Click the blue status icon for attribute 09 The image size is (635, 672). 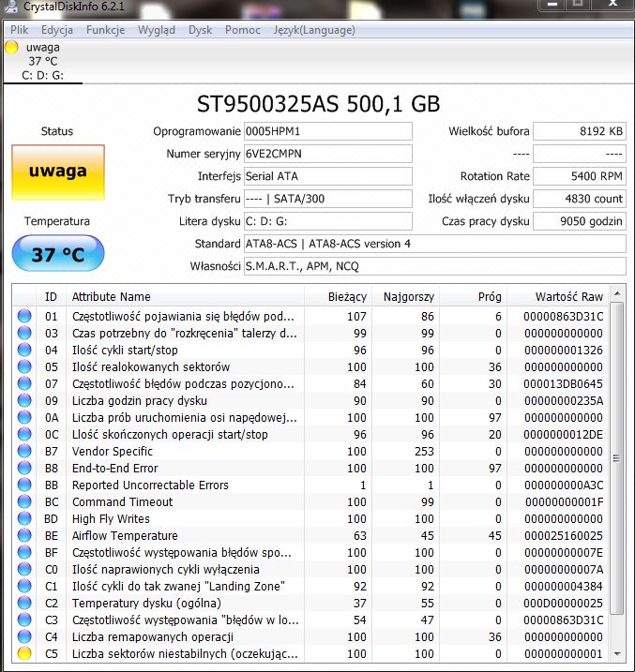[24, 400]
